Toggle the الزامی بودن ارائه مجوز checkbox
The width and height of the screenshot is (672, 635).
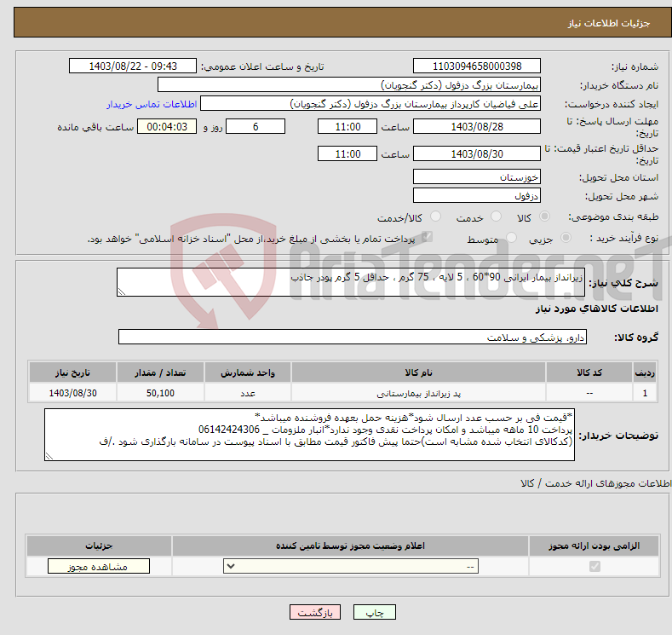point(594,567)
